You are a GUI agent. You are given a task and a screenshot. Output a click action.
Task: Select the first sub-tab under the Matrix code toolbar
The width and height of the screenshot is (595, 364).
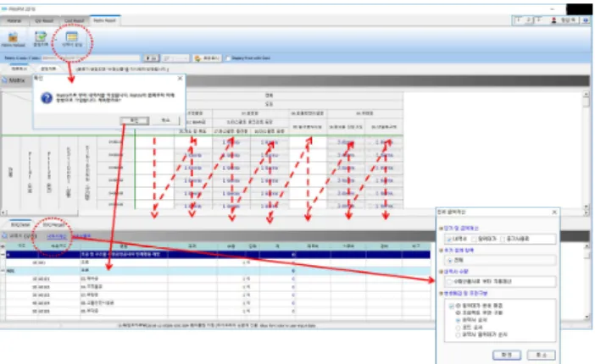click(x=19, y=69)
